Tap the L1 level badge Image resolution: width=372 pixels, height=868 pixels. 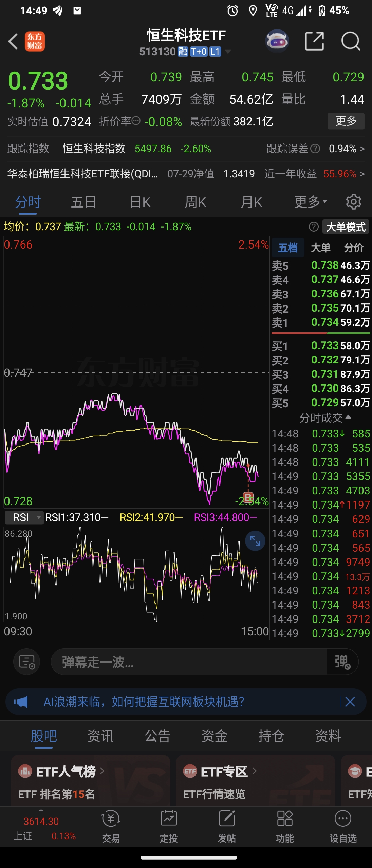pos(215,52)
